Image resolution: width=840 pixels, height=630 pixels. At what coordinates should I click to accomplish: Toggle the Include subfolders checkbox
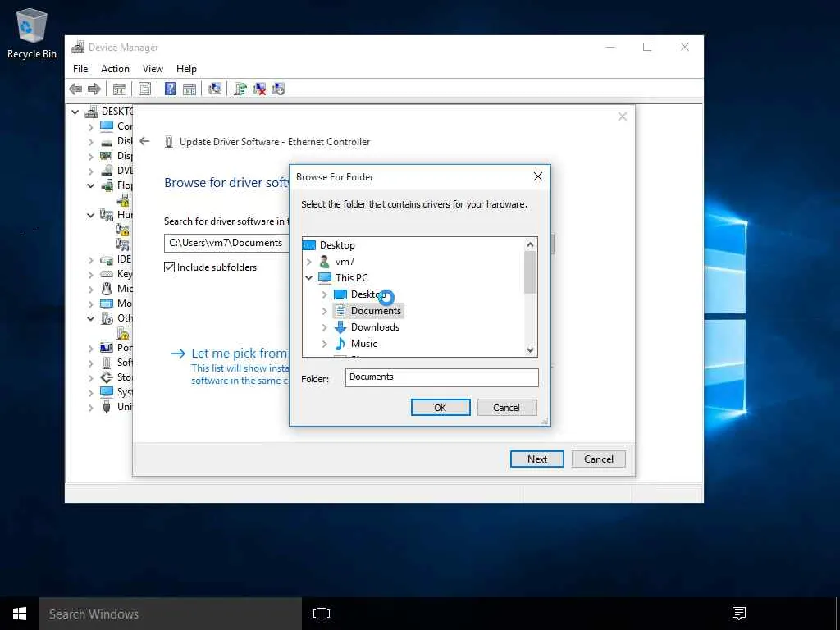[169, 267]
